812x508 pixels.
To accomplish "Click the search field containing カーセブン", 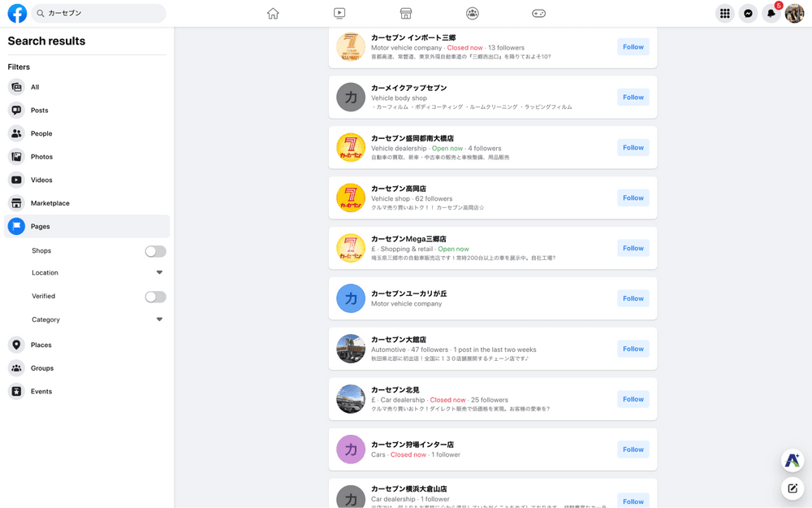I will click(x=99, y=14).
